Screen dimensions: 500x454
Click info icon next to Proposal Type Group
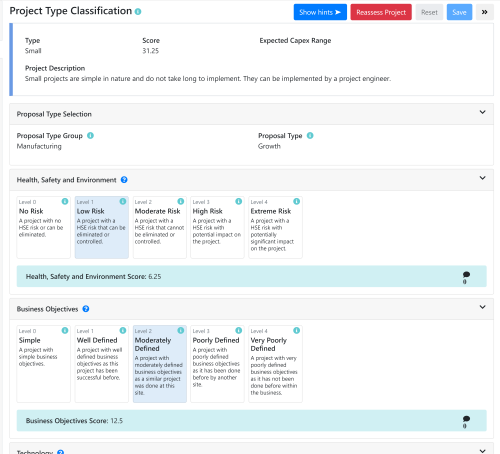pyautogui.click(x=90, y=136)
